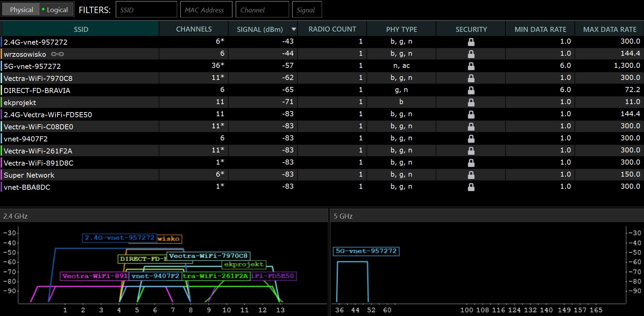The width and height of the screenshot is (644, 316).
Task: Select the vnet-9407F2 network row
Action: point(322,138)
